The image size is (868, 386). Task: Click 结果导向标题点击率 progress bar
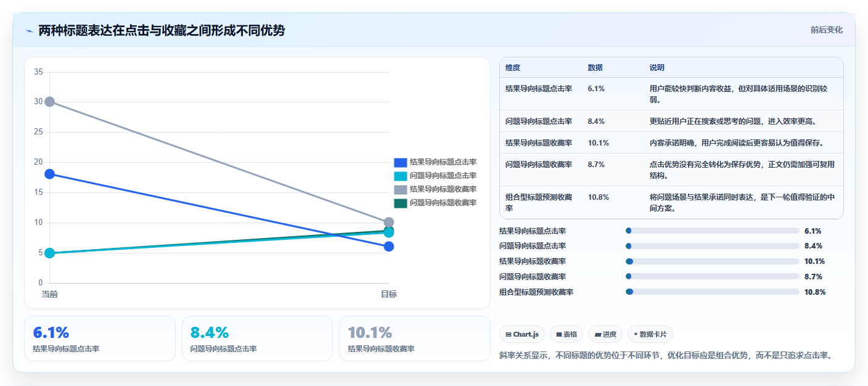pyautogui.click(x=712, y=231)
